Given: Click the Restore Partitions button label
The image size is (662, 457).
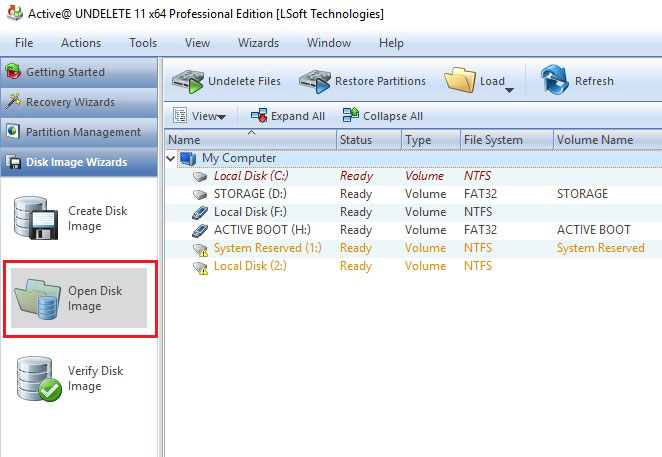Looking at the screenshot, I should point(380,81).
